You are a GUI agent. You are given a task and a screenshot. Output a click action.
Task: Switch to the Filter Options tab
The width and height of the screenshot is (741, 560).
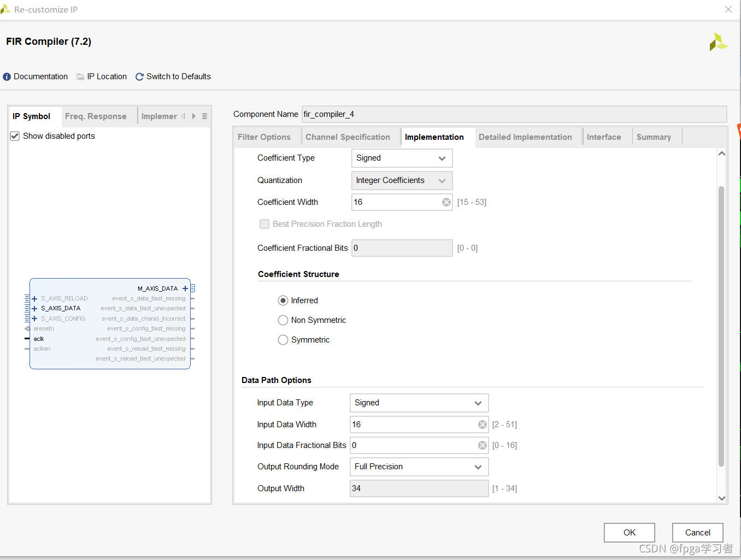click(x=264, y=137)
